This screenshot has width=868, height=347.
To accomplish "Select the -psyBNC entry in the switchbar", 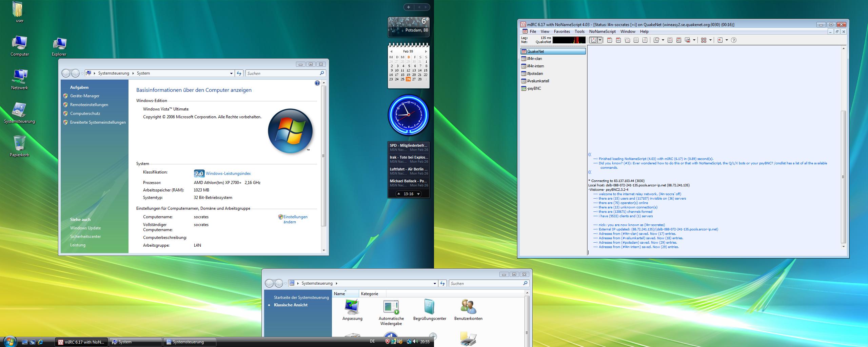I will (x=534, y=88).
